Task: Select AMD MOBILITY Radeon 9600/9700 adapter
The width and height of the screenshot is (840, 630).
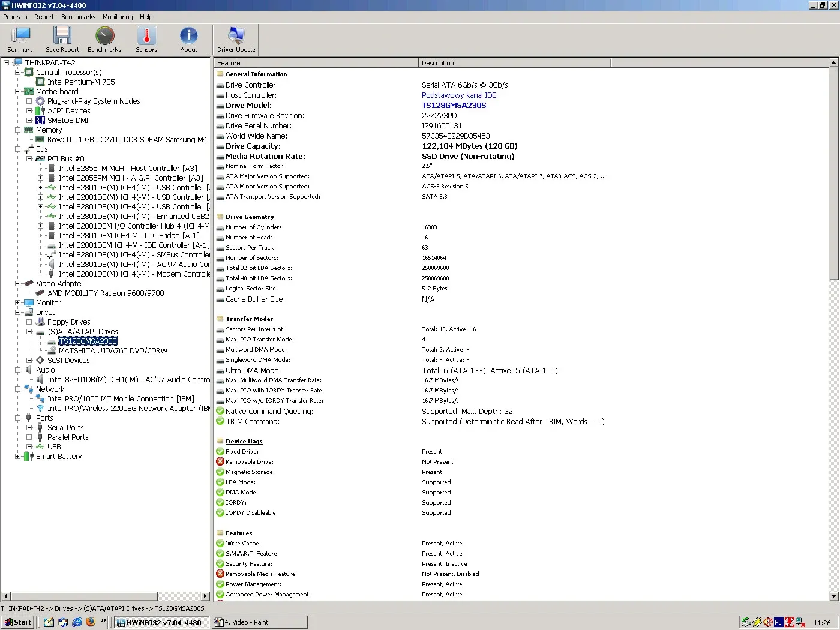Action: [x=106, y=293]
